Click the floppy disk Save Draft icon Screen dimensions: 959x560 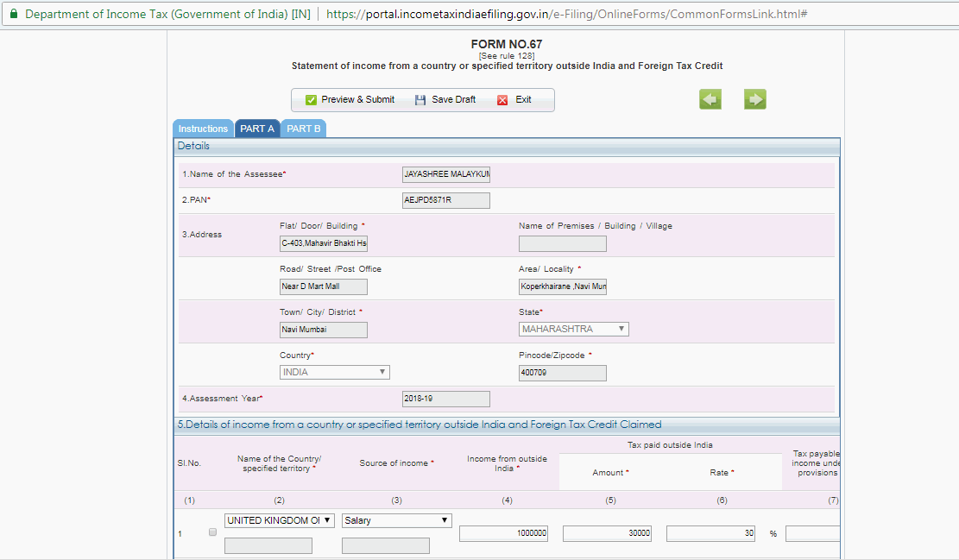pos(420,100)
